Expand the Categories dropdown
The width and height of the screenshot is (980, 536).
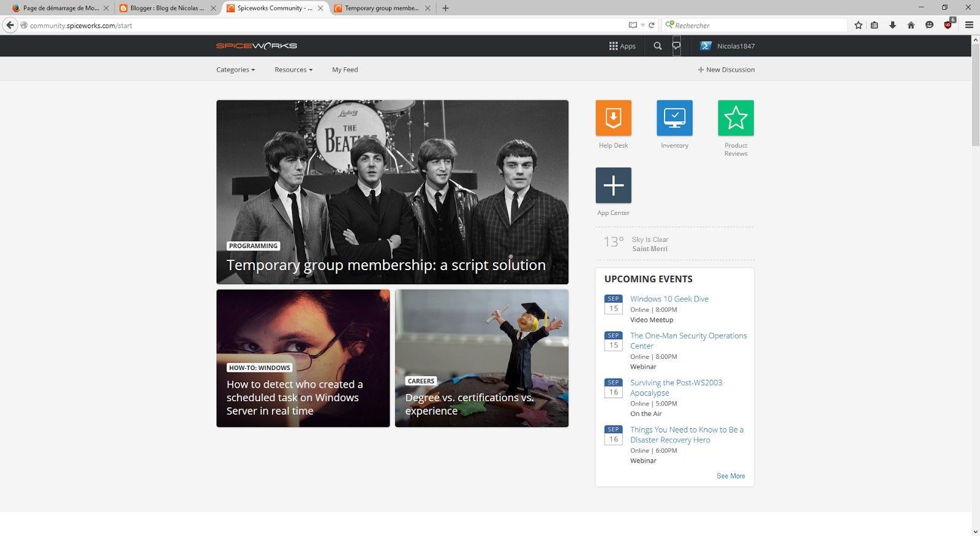click(235, 70)
